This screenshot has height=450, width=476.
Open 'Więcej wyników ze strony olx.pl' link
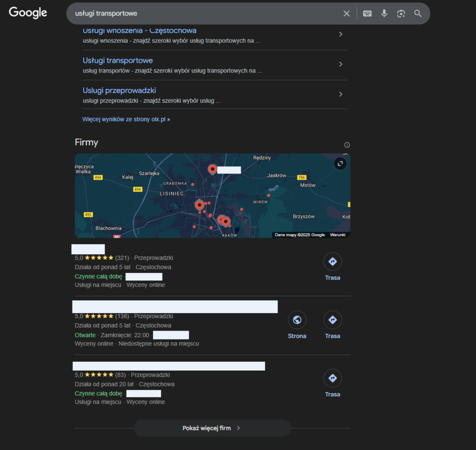[x=126, y=119]
